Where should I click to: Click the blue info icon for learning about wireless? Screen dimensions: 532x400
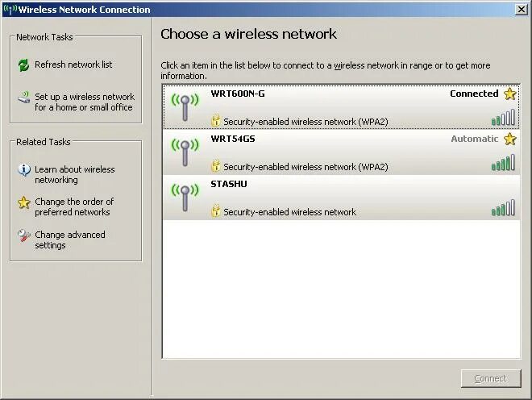[x=24, y=169]
